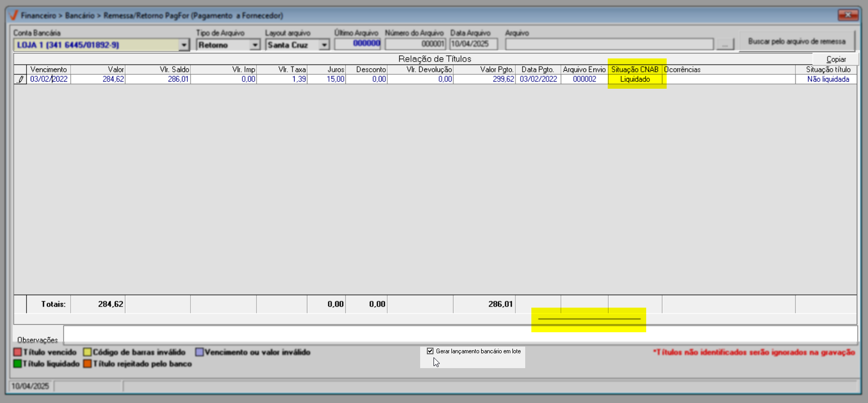Viewport: 868px width, 403px height.
Task: Click the Data Pgto. column header
Action: (538, 69)
